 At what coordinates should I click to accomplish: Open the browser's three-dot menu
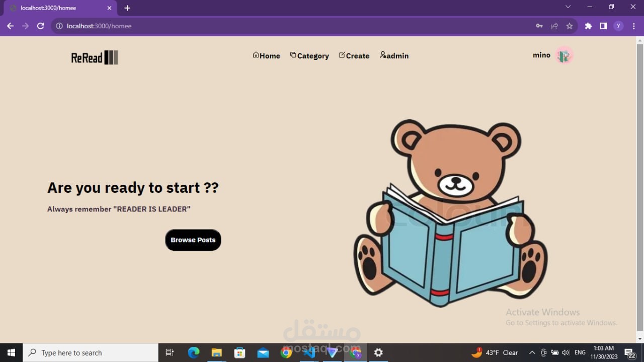tap(633, 26)
